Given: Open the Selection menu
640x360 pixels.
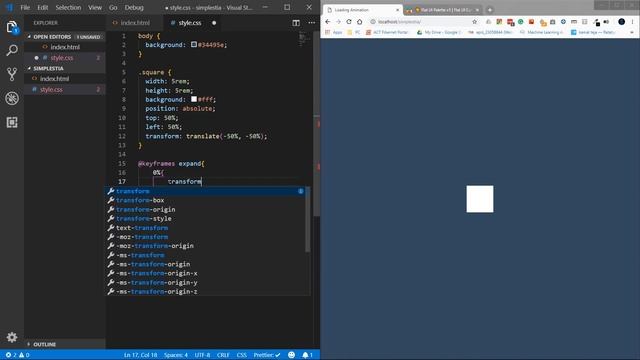Looking at the screenshot, I should pyautogui.click(x=68, y=7).
